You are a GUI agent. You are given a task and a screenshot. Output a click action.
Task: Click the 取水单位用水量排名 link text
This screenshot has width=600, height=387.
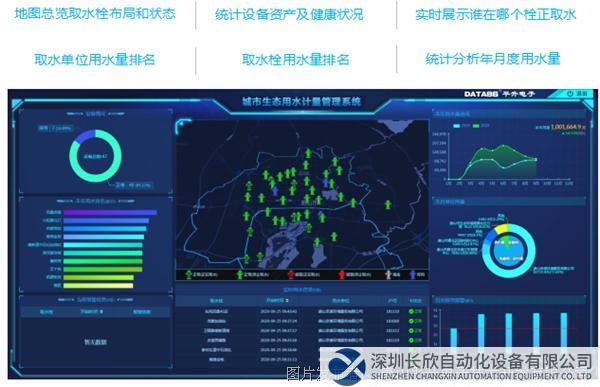click(95, 59)
